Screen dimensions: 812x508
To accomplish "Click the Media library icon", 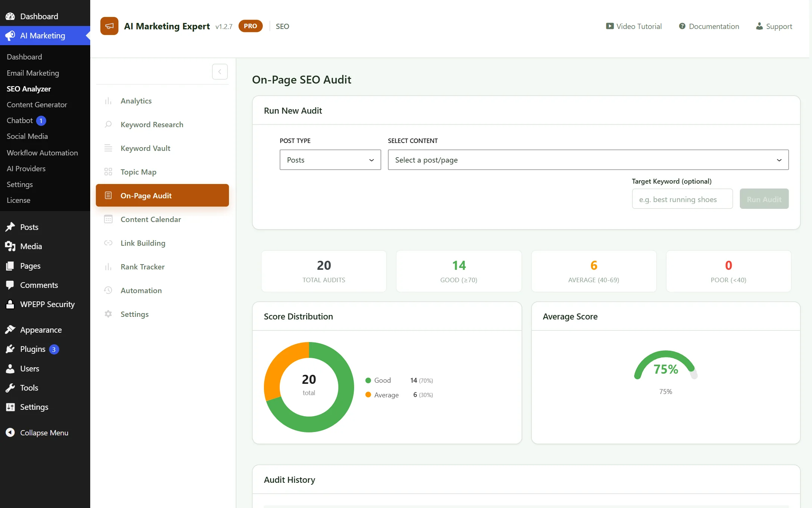I will (10, 246).
